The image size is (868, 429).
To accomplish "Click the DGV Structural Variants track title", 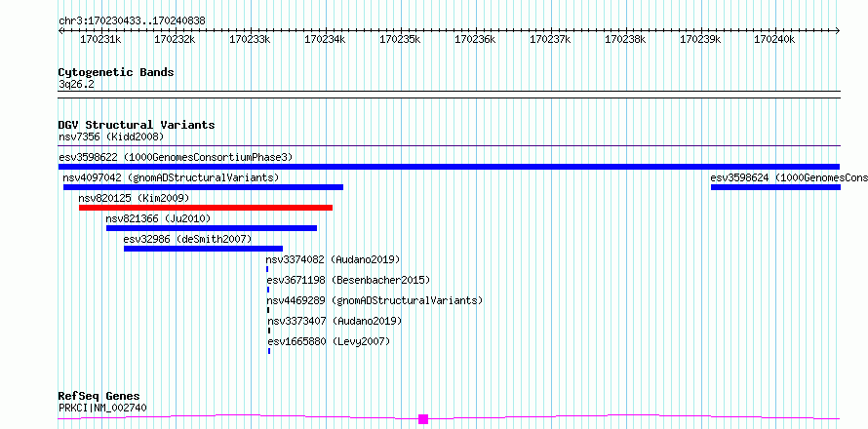I will tap(137, 125).
